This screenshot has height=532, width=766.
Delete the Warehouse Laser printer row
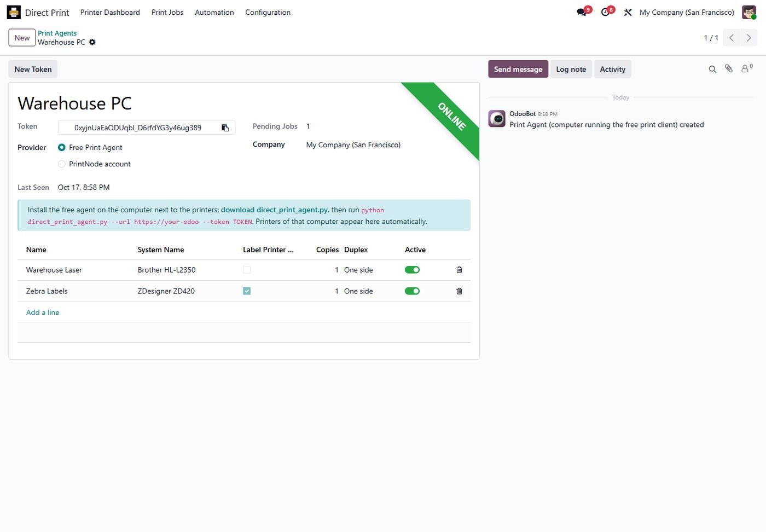tap(459, 270)
